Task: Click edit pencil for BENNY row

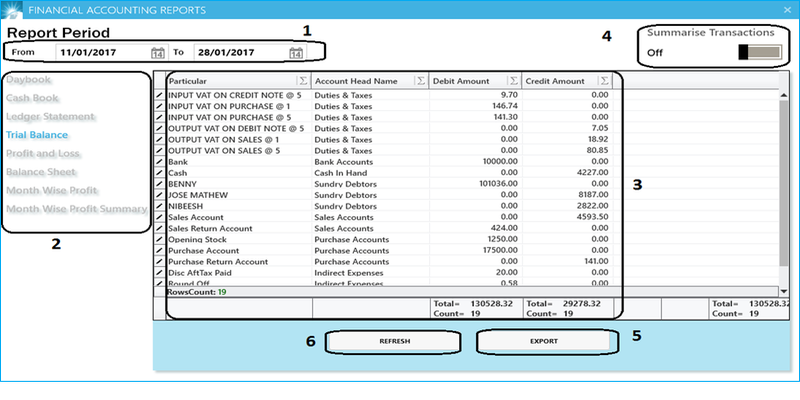Action: pos(160,184)
